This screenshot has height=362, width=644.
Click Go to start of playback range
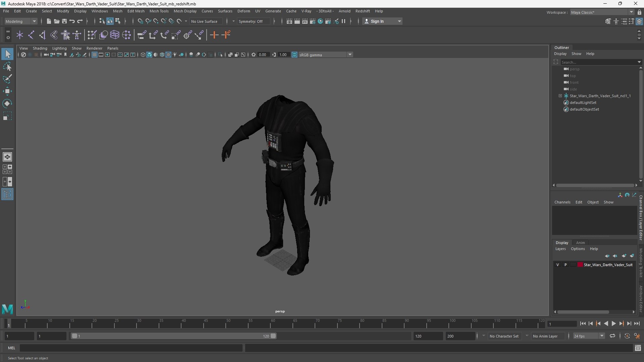(583, 323)
